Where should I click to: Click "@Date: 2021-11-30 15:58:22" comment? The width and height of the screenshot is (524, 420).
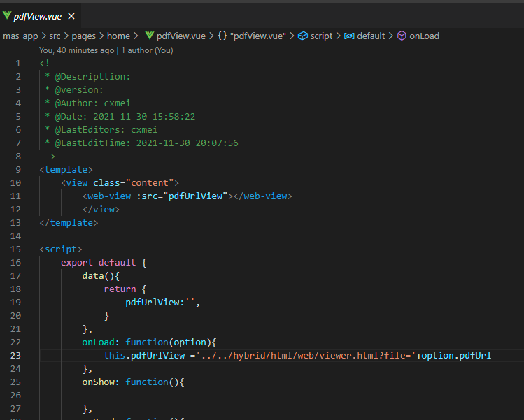[125, 117]
